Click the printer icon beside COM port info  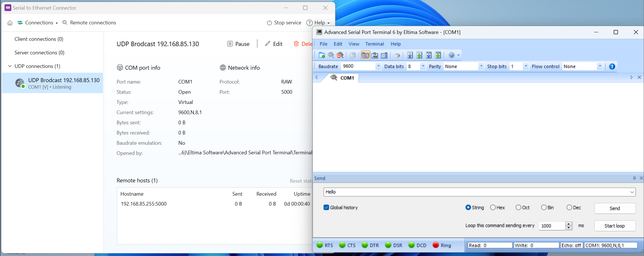(120, 68)
